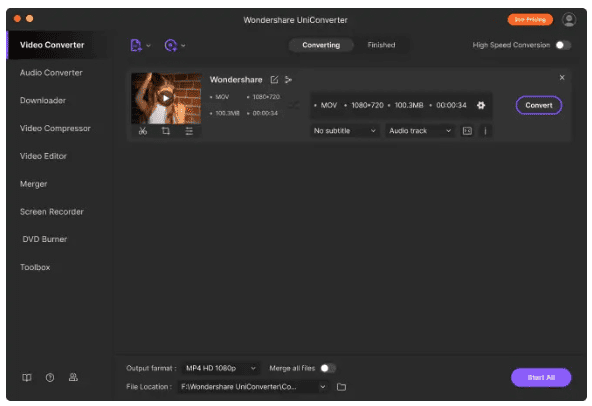The width and height of the screenshot is (592, 406).
Task: Go to Downloader section
Action: [x=43, y=100]
